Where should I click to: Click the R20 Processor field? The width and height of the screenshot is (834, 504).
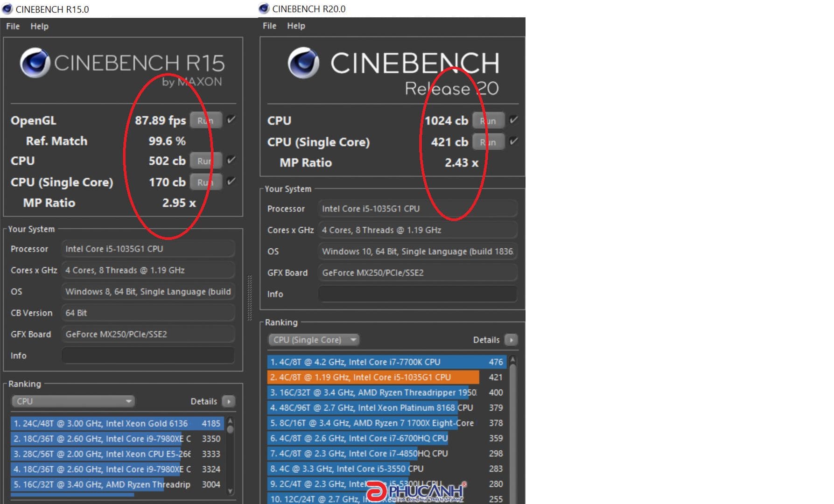pos(418,209)
